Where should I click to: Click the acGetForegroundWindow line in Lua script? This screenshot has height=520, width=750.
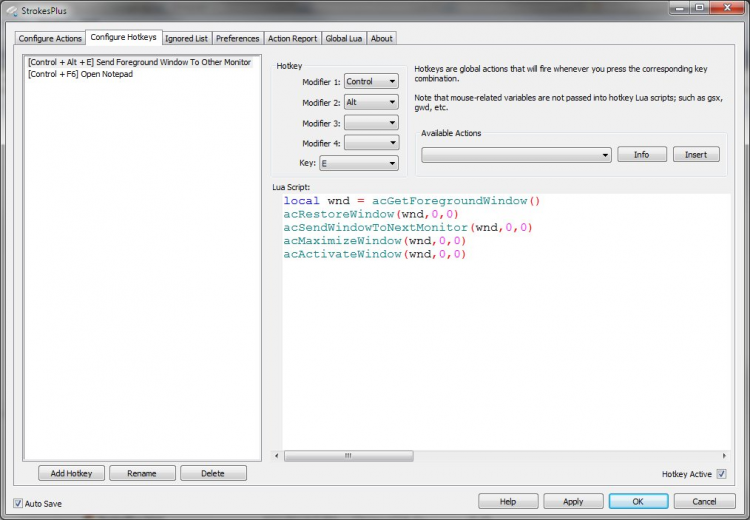[412, 201]
